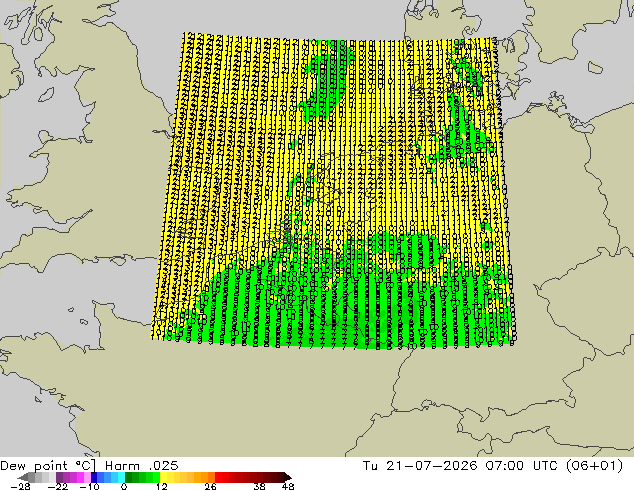Select the yellow swatch in the color legend
This screenshot has width=634, height=490.
click(163, 477)
